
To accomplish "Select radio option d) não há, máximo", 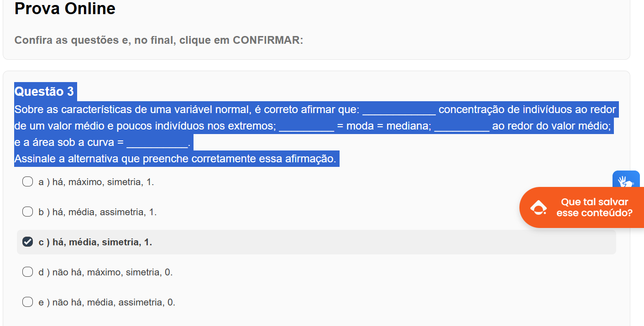I will tap(28, 272).
